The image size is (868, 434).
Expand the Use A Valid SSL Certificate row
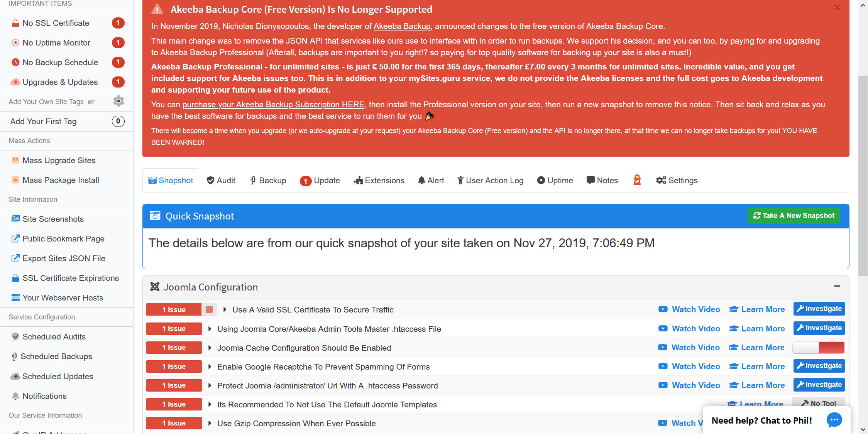click(x=225, y=309)
